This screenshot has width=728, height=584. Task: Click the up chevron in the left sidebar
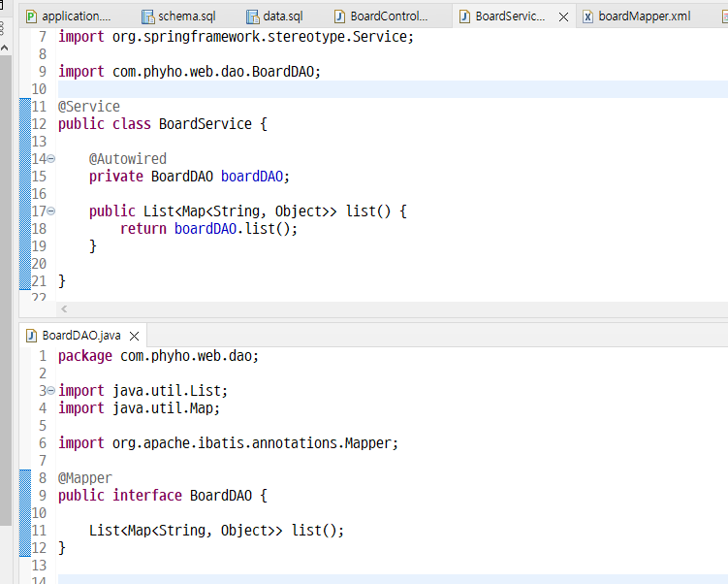click(5, 48)
